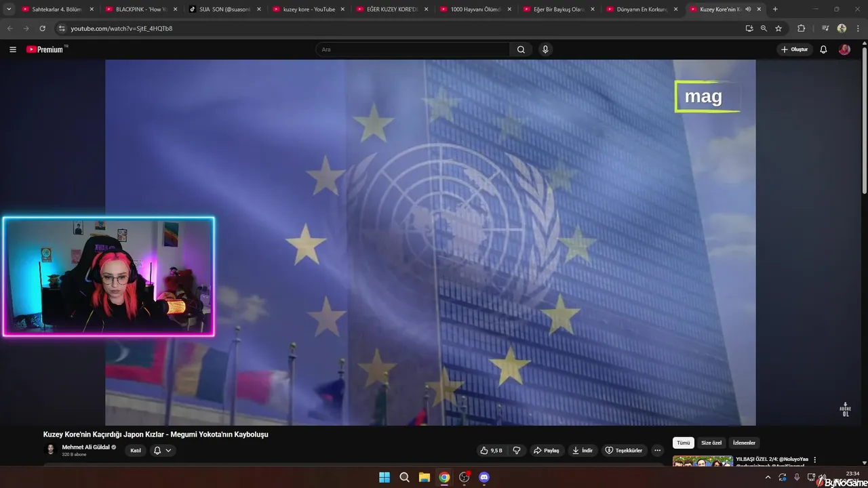The image size is (868, 488).
Task: Open the media control toolbar icon
Action: click(x=825, y=28)
